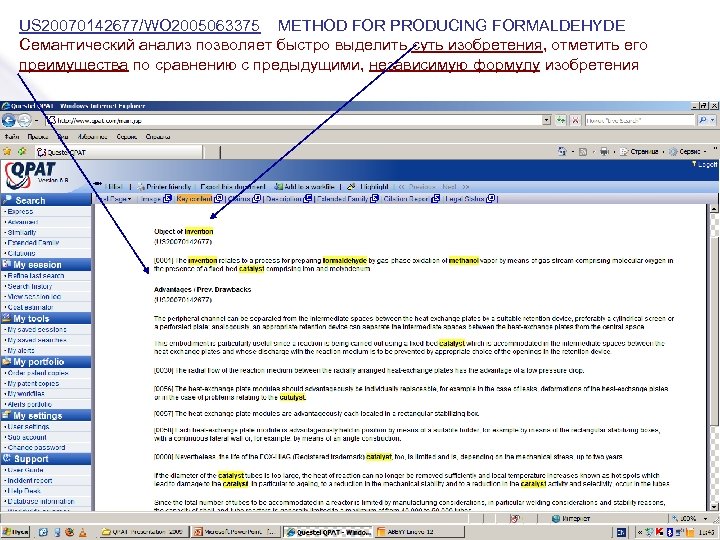Open search provider dropdown arrow

pos(713,120)
